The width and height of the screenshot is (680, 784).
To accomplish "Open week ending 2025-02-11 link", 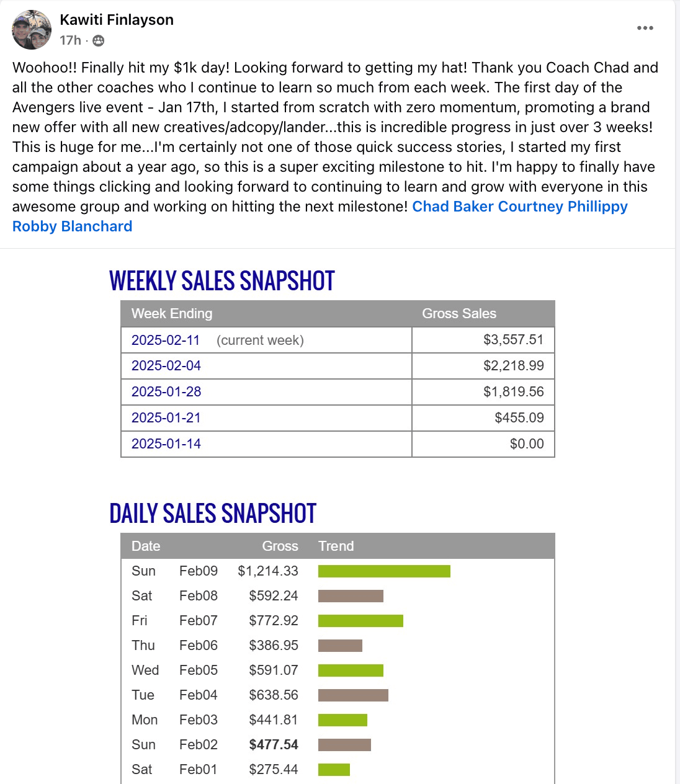I will pyautogui.click(x=166, y=340).
